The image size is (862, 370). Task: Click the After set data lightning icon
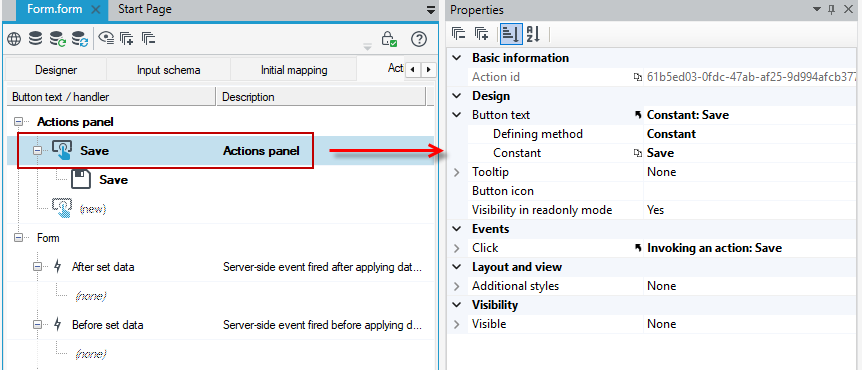point(58,267)
